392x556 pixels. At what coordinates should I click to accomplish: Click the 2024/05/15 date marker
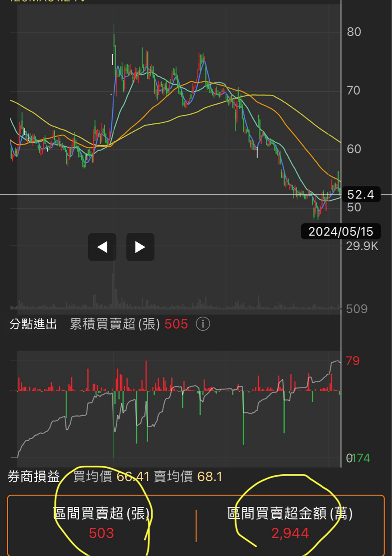point(340,232)
